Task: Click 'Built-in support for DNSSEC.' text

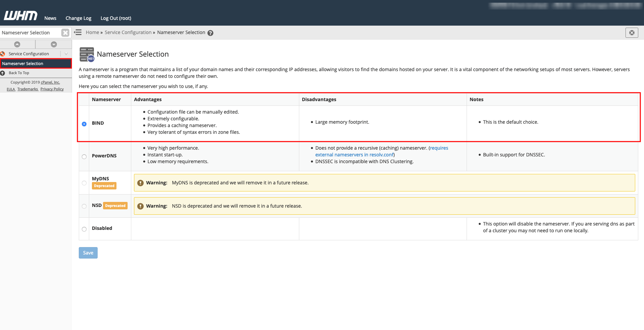Action: point(514,155)
